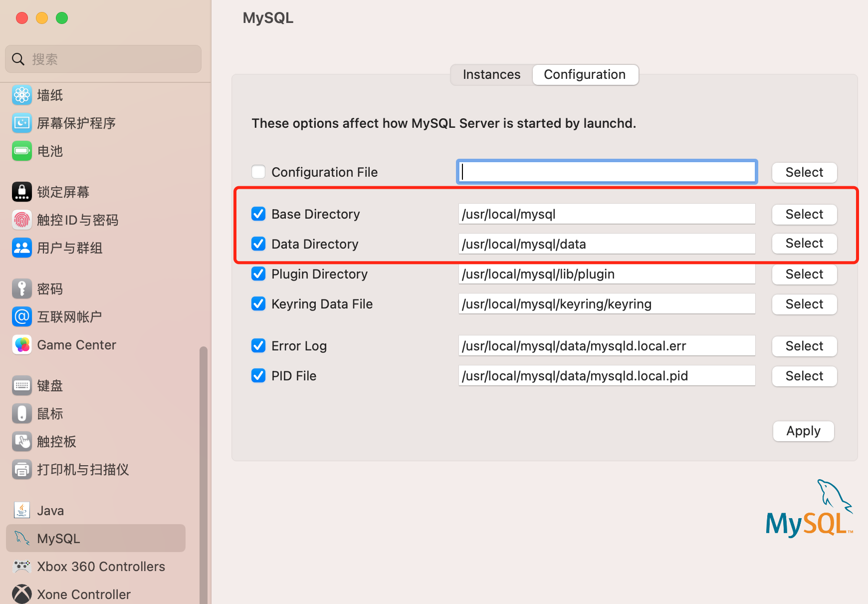Screen dimensions: 868x604
Task: Click Select for Keyring Data File
Action: pyautogui.click(x=804, y=304)
